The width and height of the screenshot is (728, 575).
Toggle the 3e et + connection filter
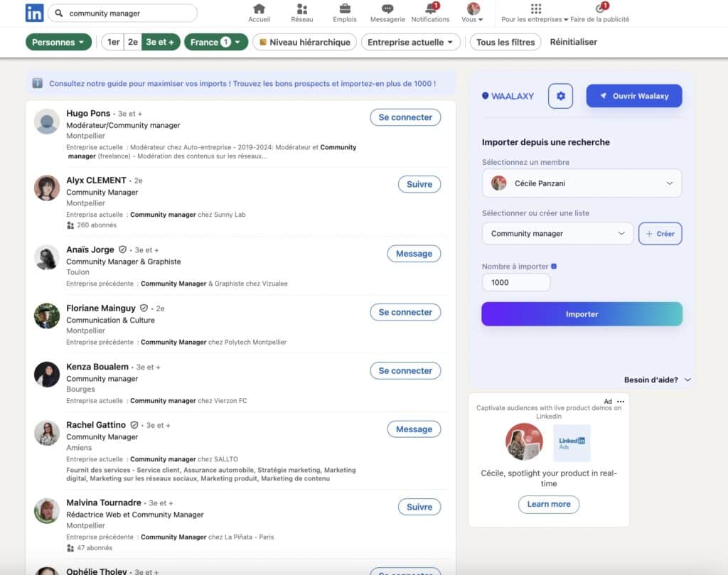[161, 42]
